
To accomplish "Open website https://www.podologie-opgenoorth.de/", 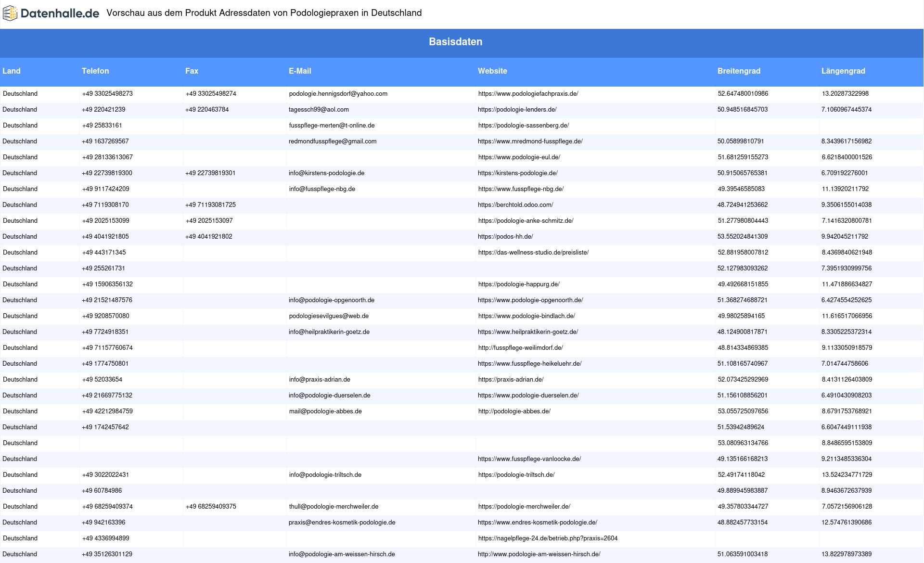I will pos(530,300).
